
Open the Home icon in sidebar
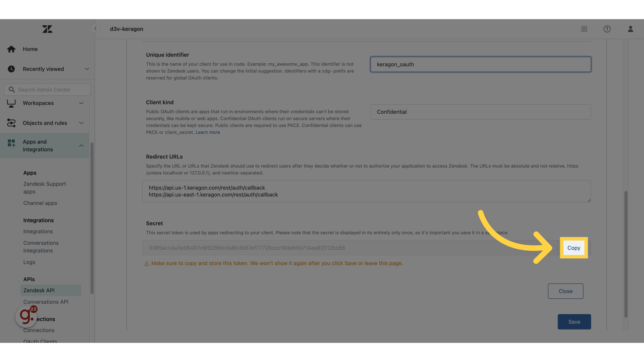point(11,49)
